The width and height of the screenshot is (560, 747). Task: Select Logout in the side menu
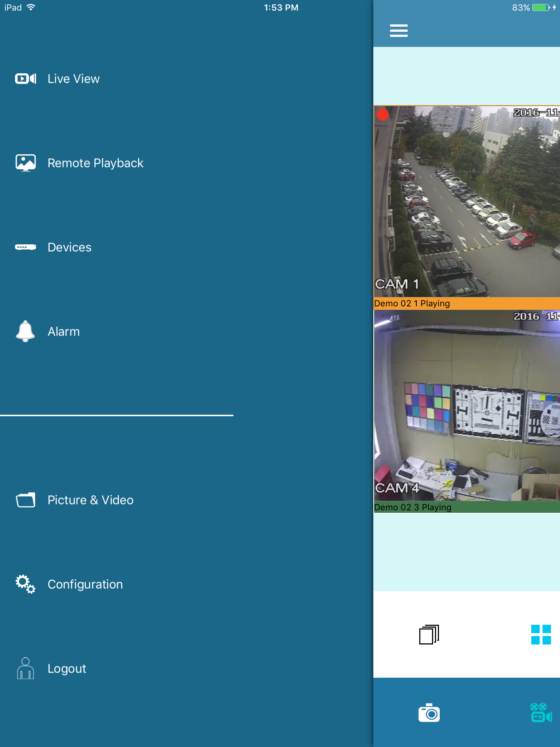(x=67, y=669)
